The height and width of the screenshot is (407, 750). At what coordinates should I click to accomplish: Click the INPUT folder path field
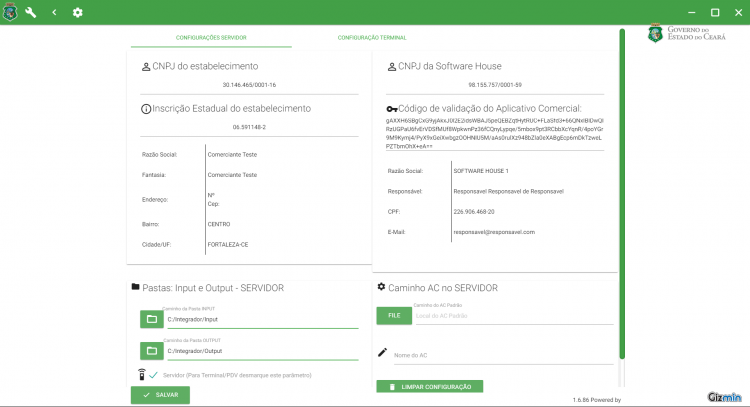pyautogui.click(x=263, y=319)
